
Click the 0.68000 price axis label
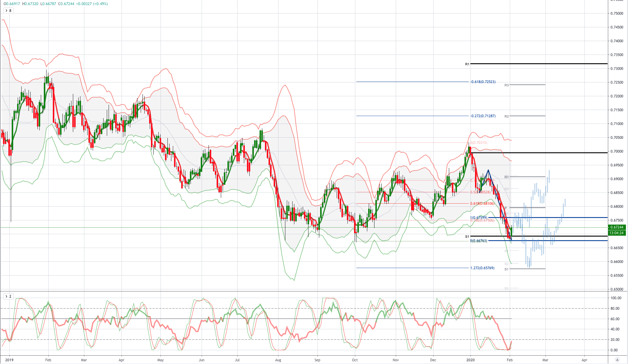pos(617,207)
